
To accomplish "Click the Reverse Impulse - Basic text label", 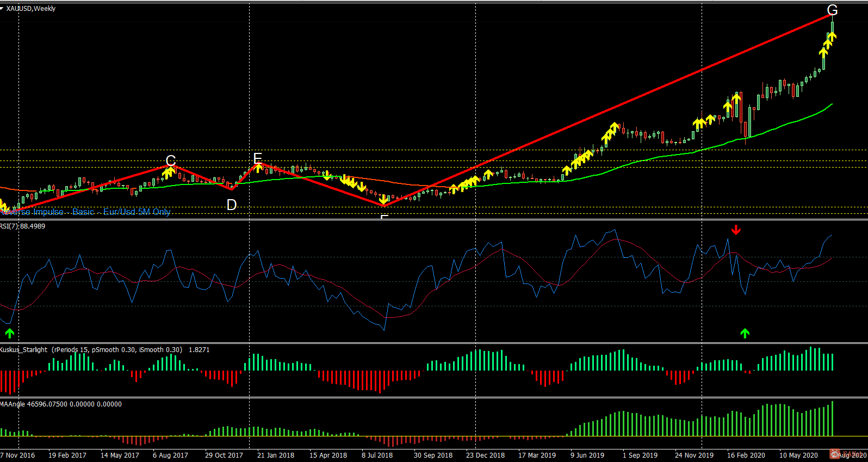I will click(85, 212).
